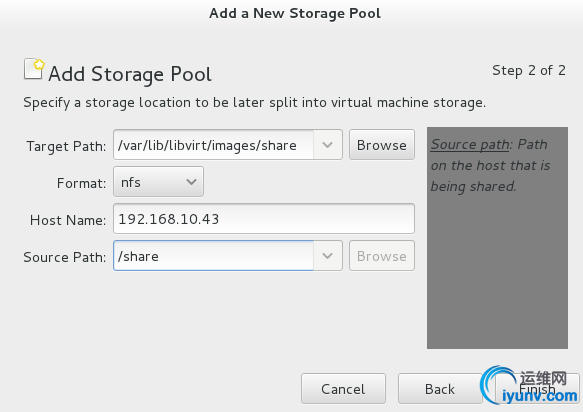Image resolution: width=583 pixels, height=412 pixels.
Task: Click the underlined Source path help text
Action: pos(470,145)
